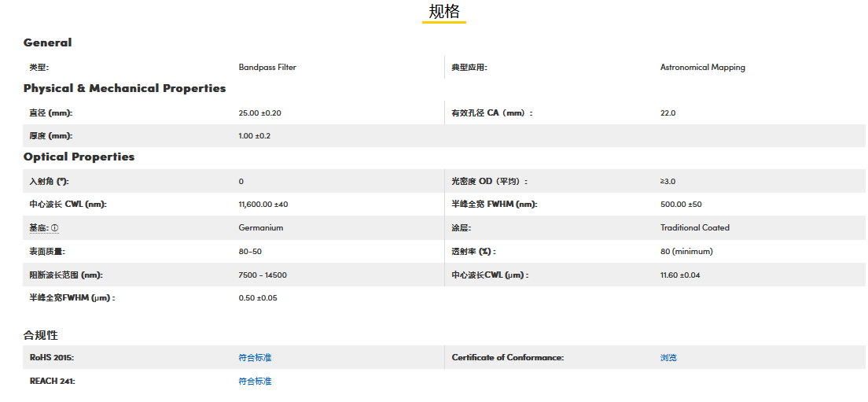Viewport: 868px width, 402px height.
Task: Click the 基底 label with dotted underline
Action: (x=39, y=228)
